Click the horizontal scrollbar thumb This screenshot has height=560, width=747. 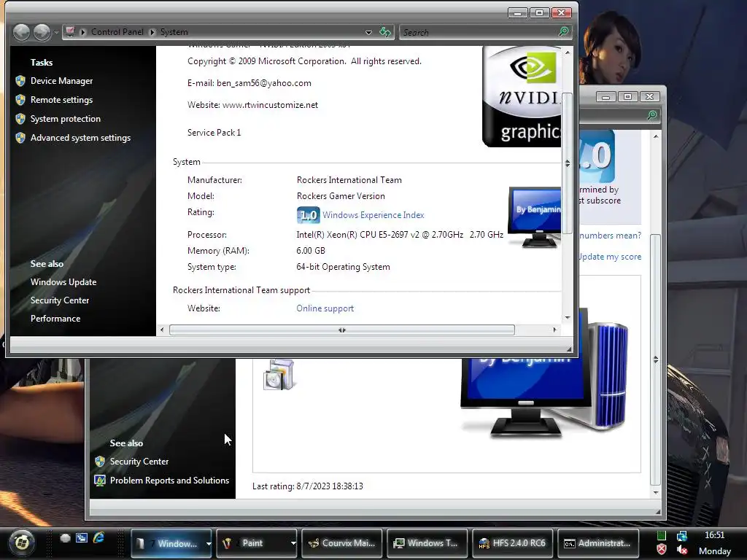pyautogui.click(x=342, y=330)
